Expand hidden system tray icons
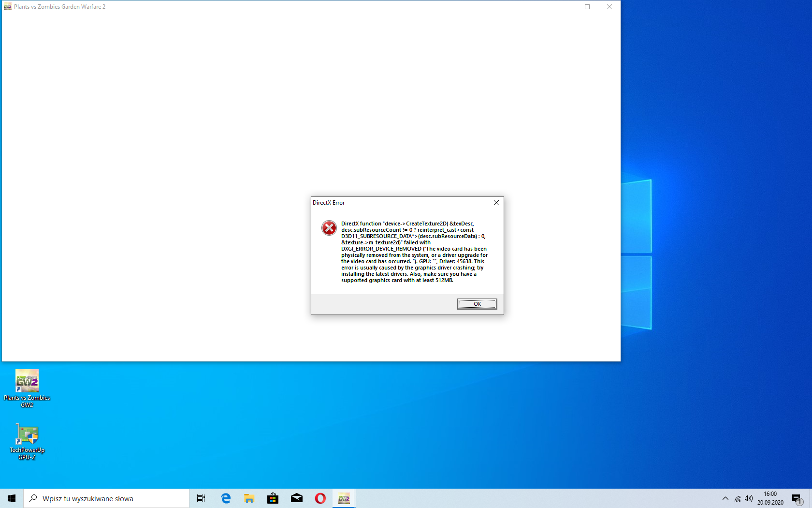The width and height of the screenshot is (812, 508). tap(725, 498)
